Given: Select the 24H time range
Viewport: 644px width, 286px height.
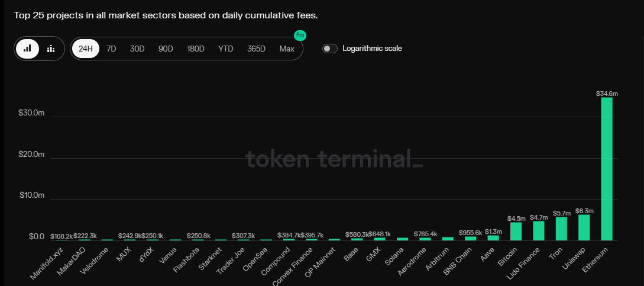Looking at the screenshot, I should [86, 49].
